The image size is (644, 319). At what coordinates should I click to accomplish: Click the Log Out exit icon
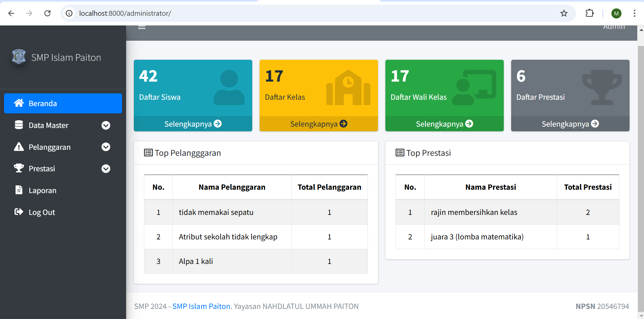(19, 212)
